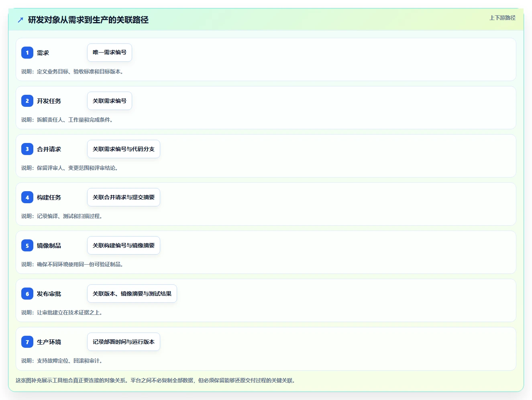Click the description 让审批建立在技术证据之上
This screenshot has width=532, height=400.
(x=69, y=312)
